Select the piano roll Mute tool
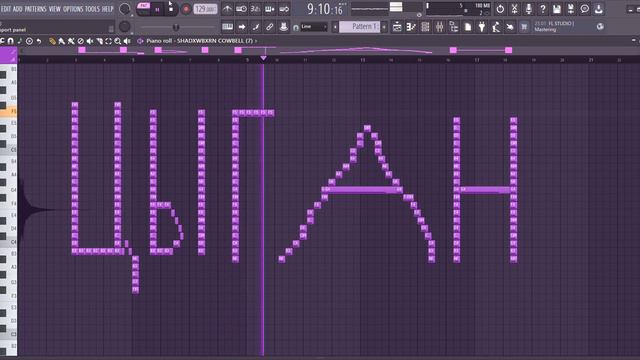The height and width of the screenshot is (360, 640). [90, 41]
